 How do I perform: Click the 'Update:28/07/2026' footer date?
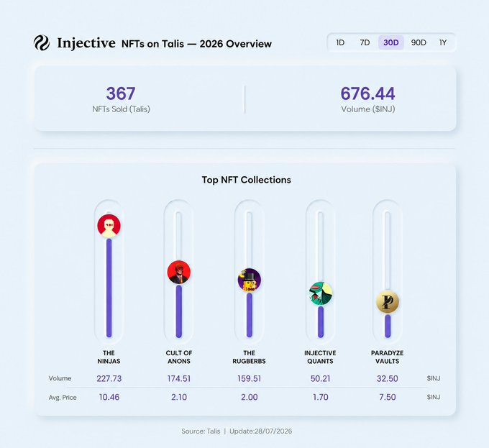point(261,431)
